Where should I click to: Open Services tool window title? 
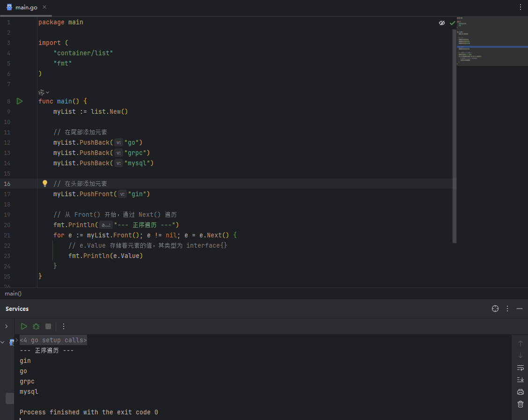pos(17,309)
